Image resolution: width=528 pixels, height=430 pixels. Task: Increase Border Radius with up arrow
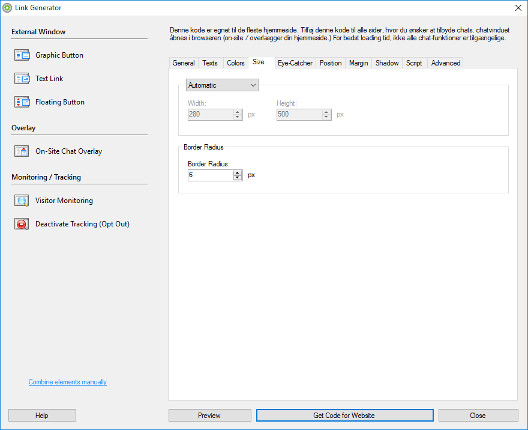[x=238, y=172]
